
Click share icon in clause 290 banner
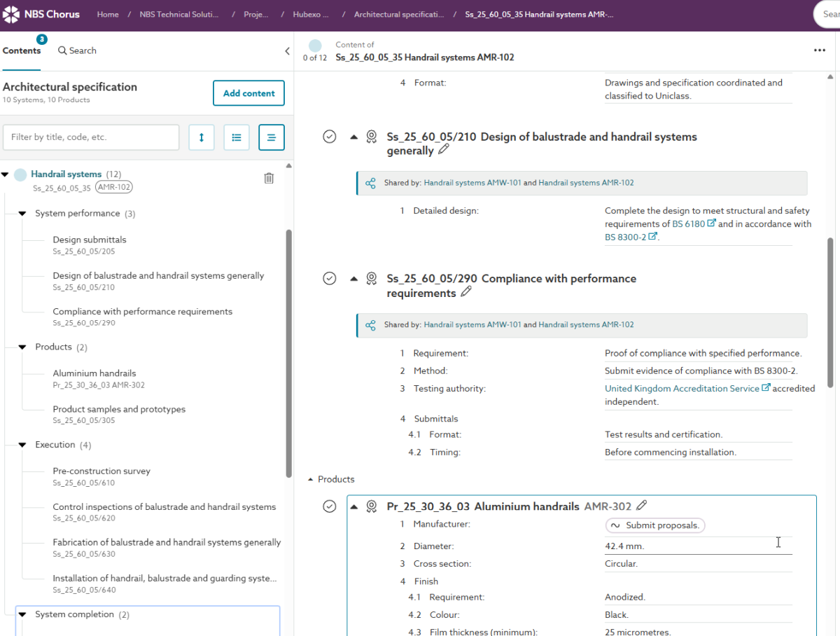tap(370, 325)
